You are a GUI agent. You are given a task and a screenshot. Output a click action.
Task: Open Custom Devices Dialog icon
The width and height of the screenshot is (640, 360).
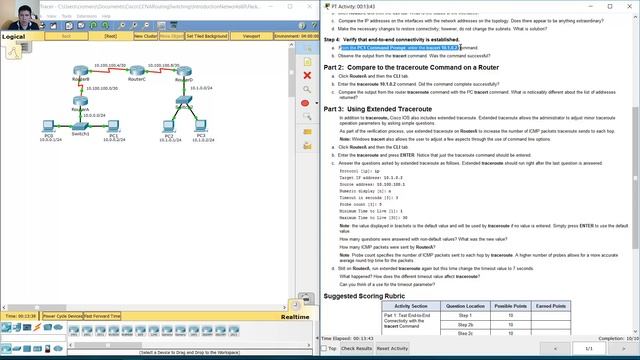[173, 26]
